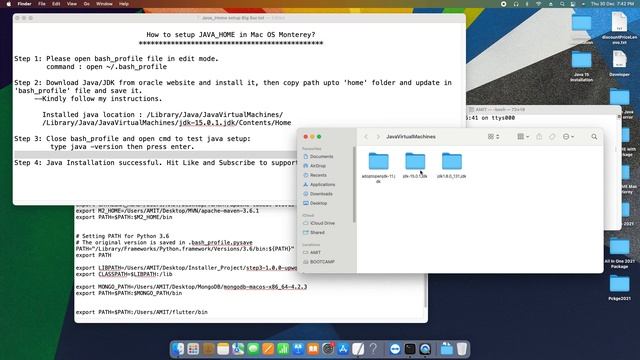Viewport: 640px width, 360px height.
Task: Select Downloads in Finder sidebar
Action: coord(318,194)
